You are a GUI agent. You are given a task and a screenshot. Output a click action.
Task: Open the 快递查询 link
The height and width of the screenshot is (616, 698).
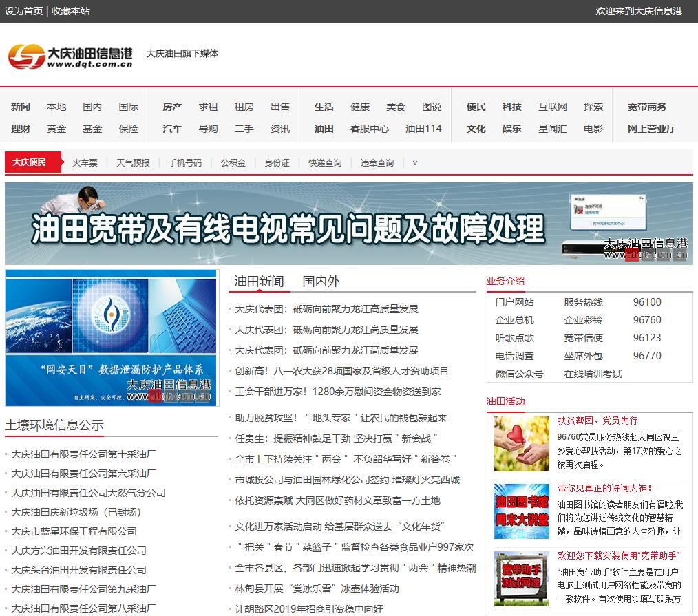click(x=325, y=163)
